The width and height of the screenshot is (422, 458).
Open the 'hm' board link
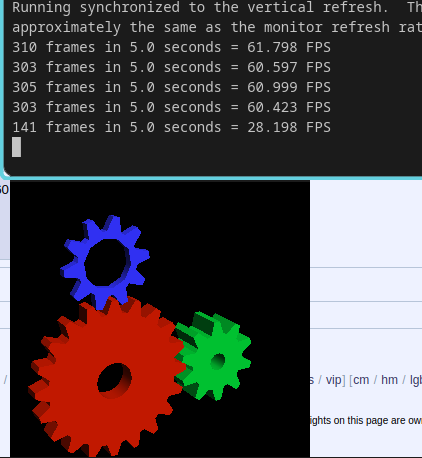pos(389,380)
